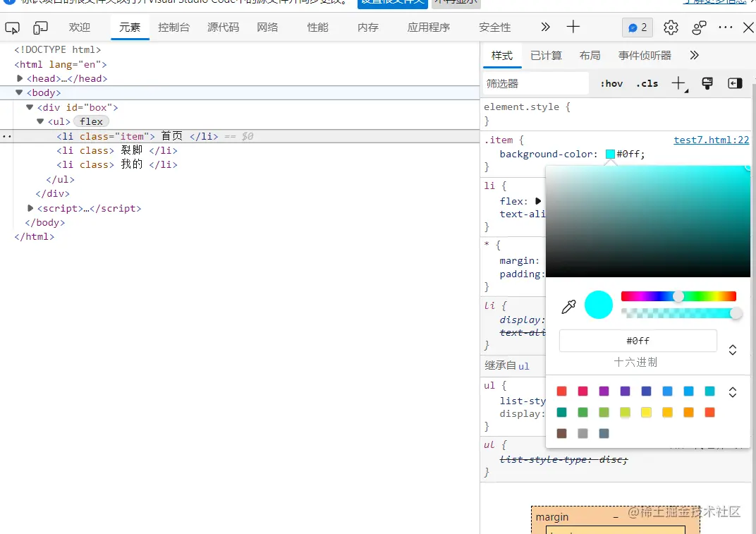Open DevTools settings gear
Image resolution: width=756 pixels, height=534 pixels.
(670, 27)
